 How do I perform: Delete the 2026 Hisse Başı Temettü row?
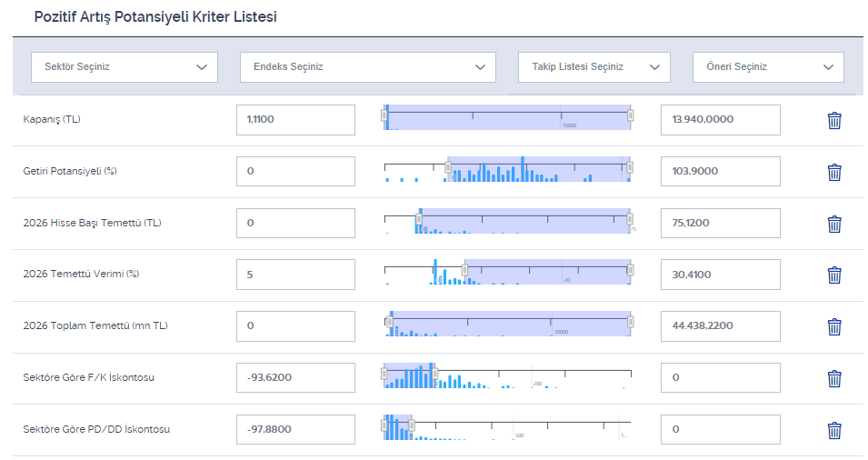coord(833,224)
